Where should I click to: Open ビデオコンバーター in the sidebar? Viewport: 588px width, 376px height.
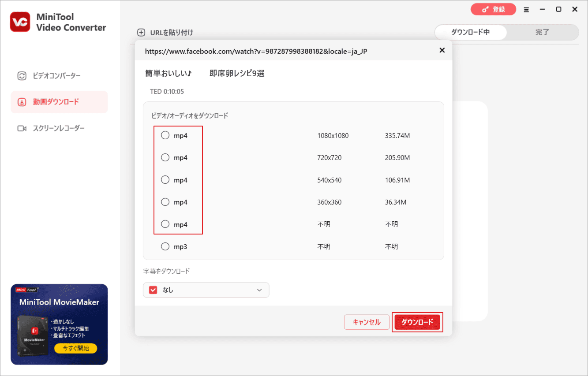coord(59,76)
